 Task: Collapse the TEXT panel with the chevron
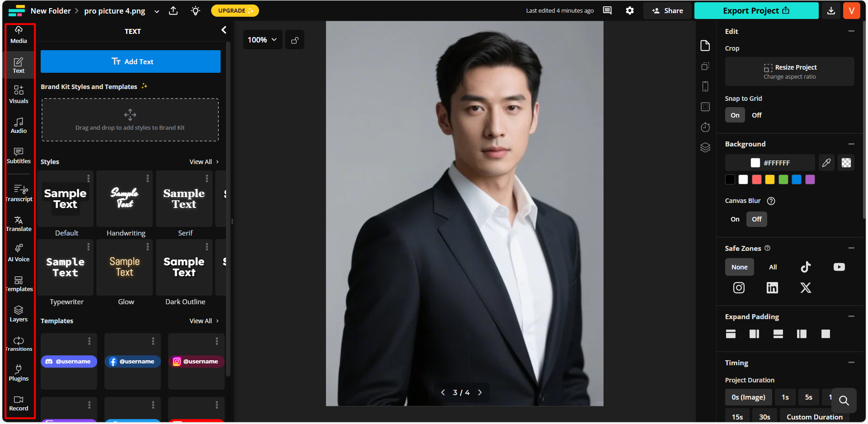coord(224,30)
